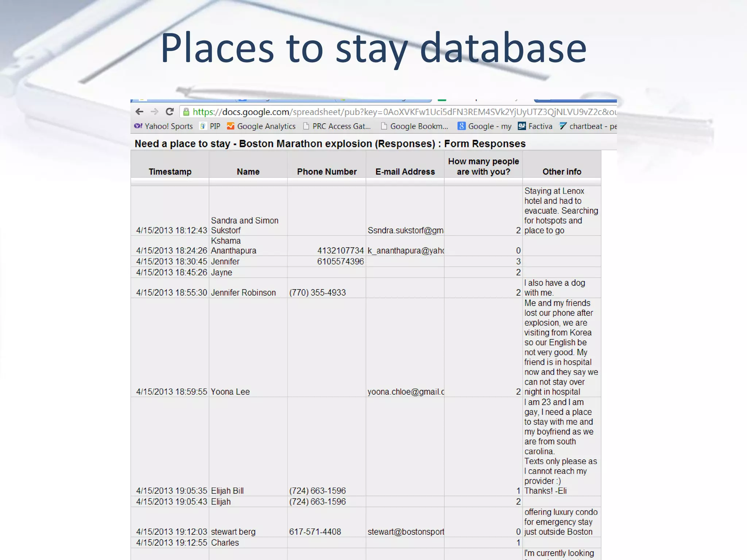Select the Sandra and Simon Sukstorf cell

(248, 211)
